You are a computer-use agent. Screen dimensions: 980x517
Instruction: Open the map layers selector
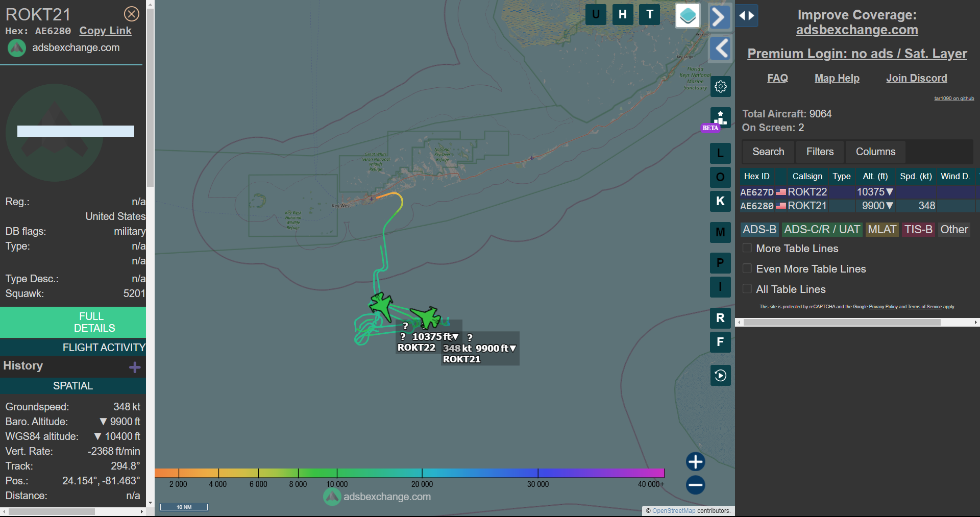tap(688, 15)
